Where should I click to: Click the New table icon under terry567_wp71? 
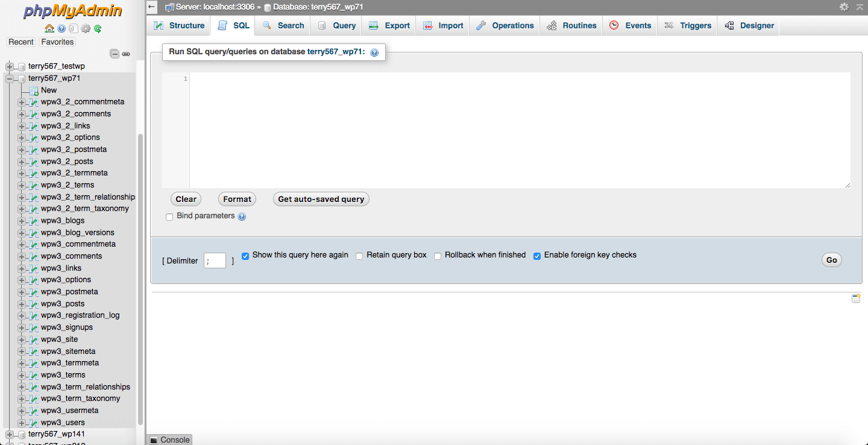(34, 90)
